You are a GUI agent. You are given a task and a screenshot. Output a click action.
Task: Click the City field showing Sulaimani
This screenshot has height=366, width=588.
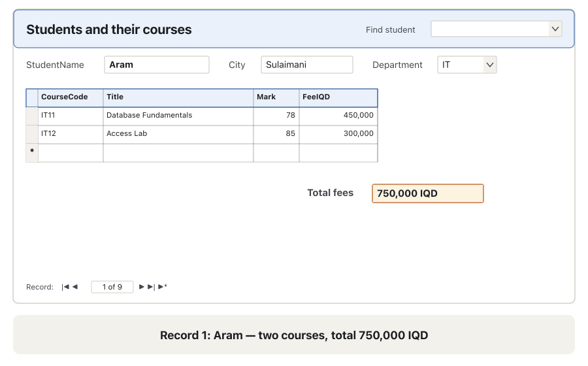coord(307,65)
